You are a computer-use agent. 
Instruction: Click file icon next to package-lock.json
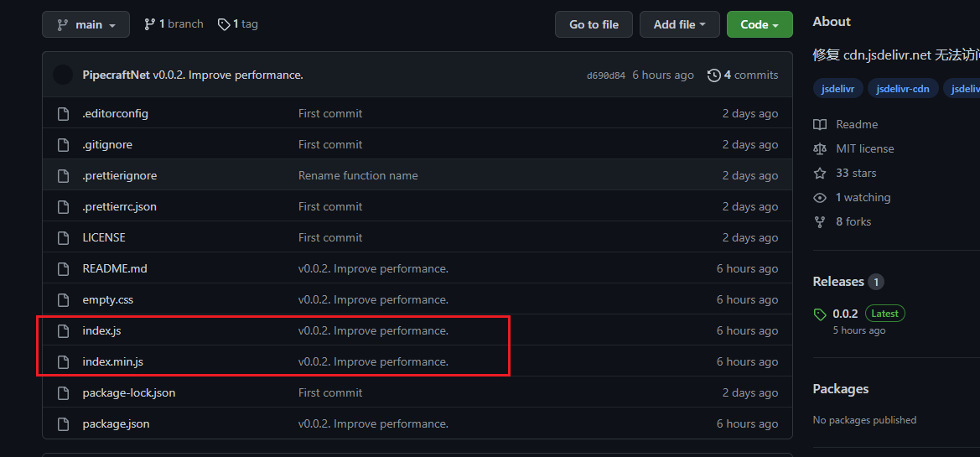(x=63, y=392)
